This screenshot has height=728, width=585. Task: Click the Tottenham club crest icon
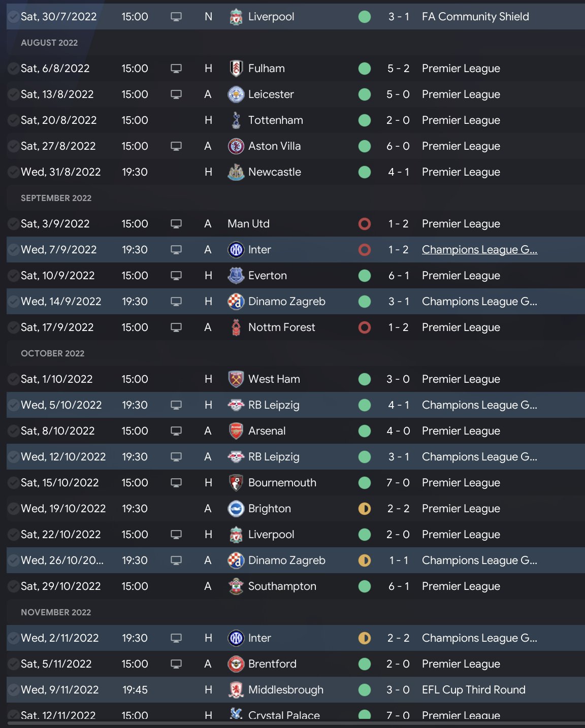236,120
